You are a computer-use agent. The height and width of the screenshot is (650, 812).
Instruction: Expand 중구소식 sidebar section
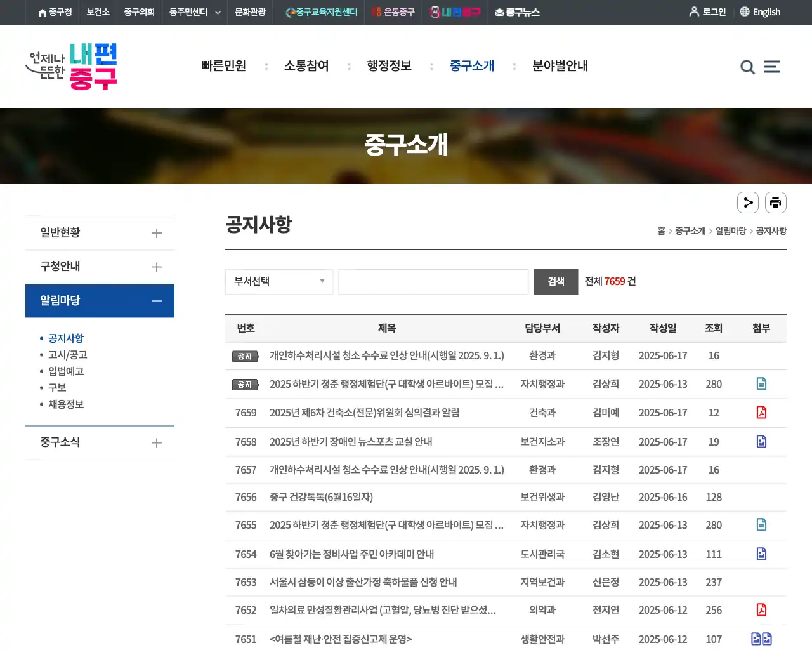(100, 442)
